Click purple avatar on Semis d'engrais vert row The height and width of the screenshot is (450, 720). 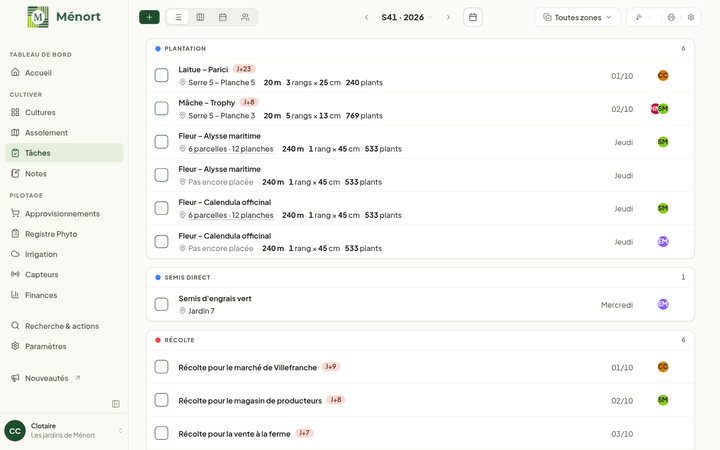[663, 304]
